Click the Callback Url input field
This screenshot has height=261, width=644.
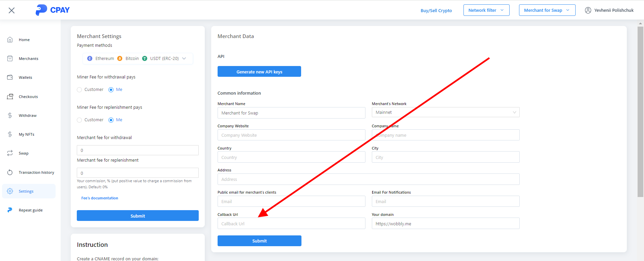click(291, 224)
